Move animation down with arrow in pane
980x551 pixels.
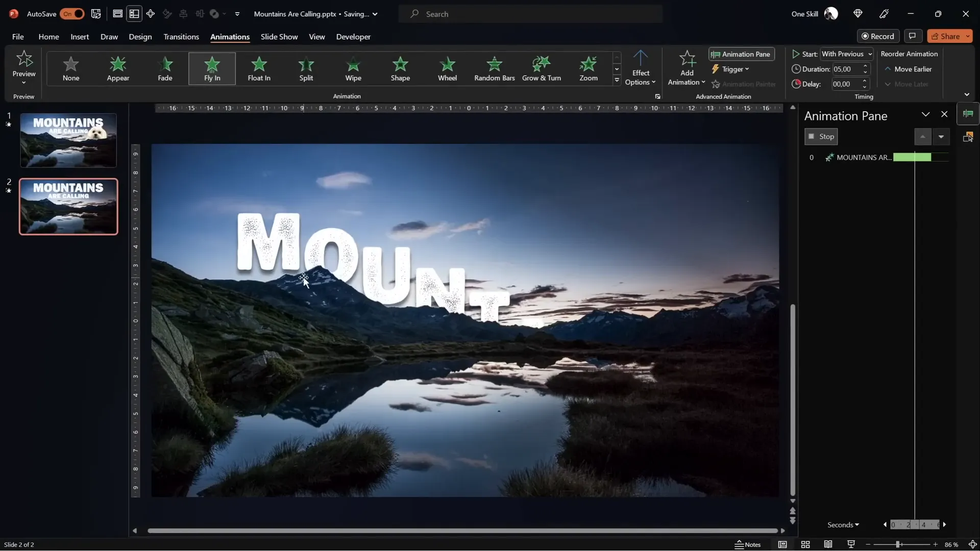point(941,137)
